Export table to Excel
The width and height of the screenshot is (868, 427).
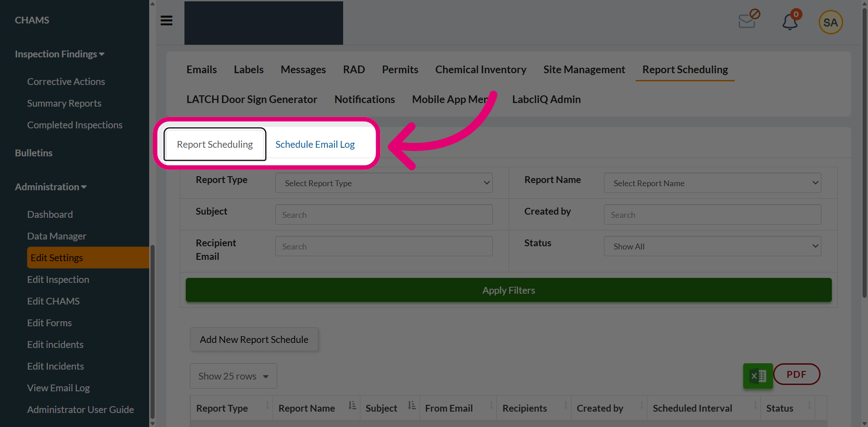(758, 376)
